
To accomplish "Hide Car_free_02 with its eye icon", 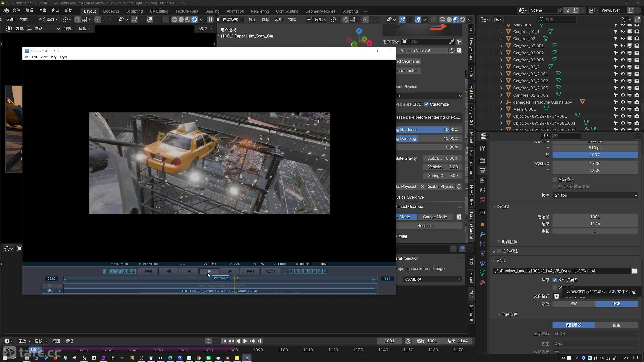I will [x=623, y=39].
